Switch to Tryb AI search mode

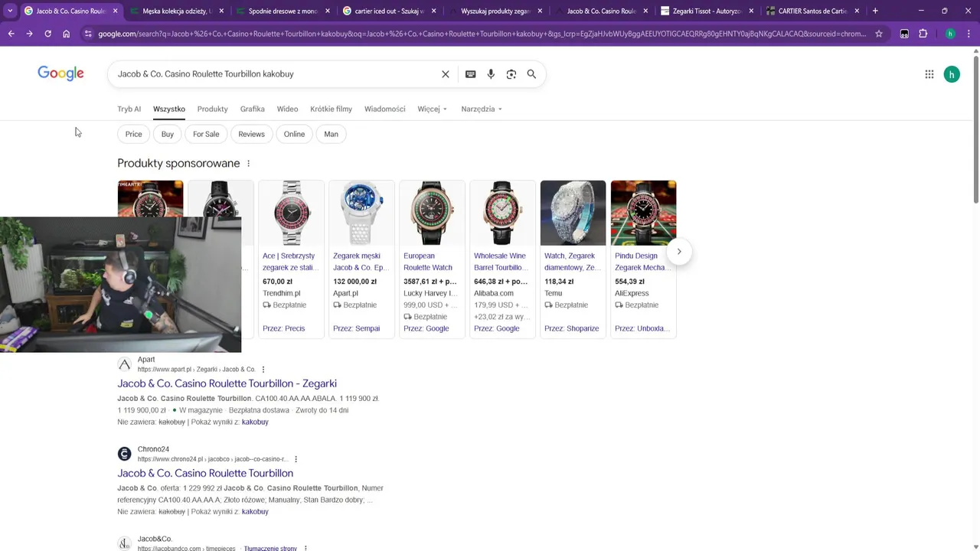129,109
